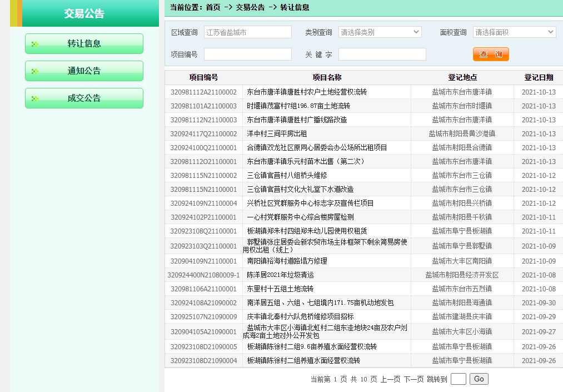The height and width of the screenshot is (392, 563).
Task: Click the 首页 breadcrumb link
Action: point(213,7)
